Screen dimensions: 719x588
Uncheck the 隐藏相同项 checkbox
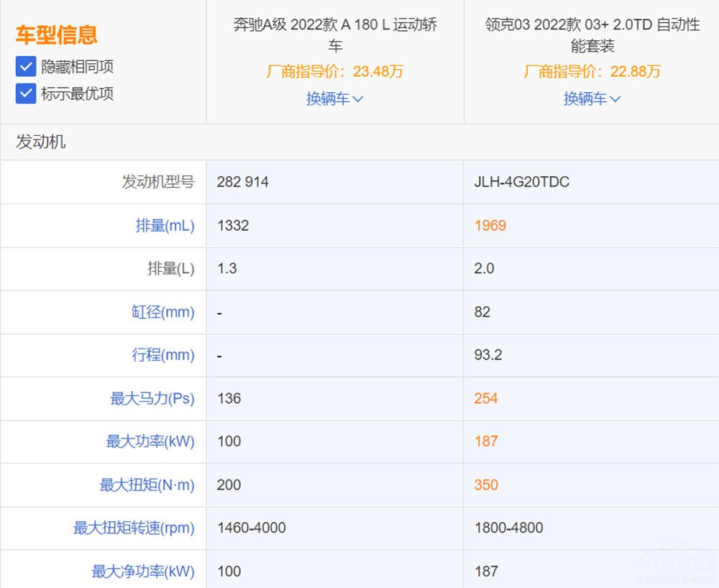(26, 67)
